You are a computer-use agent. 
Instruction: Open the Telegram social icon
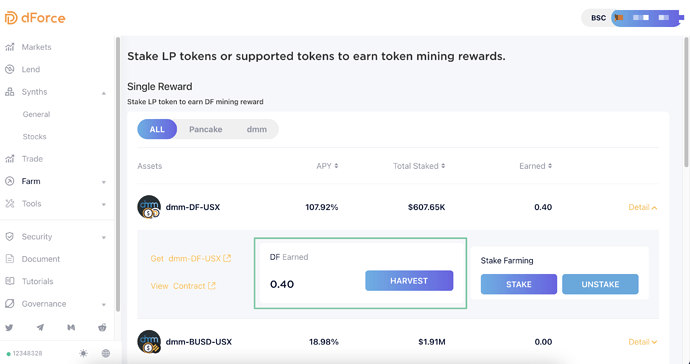pos(40,327)
